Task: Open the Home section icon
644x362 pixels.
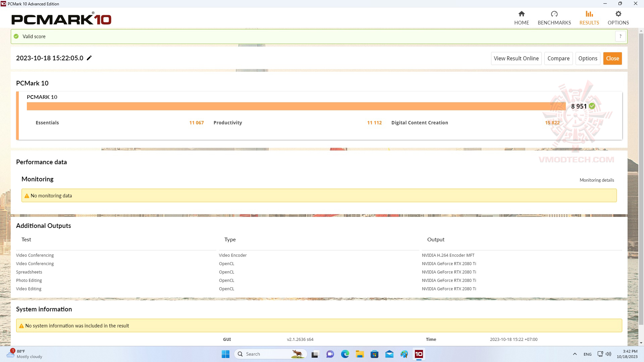Action: click(521, 14)
